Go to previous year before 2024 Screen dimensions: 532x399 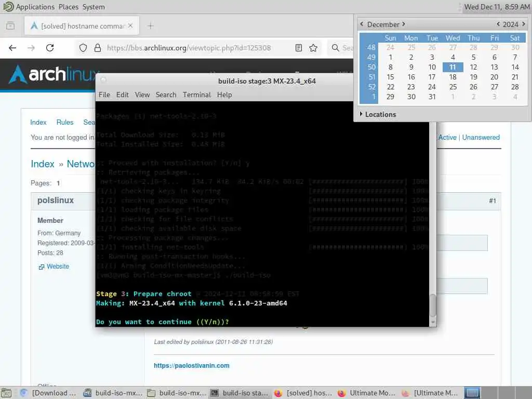(498, 24)
